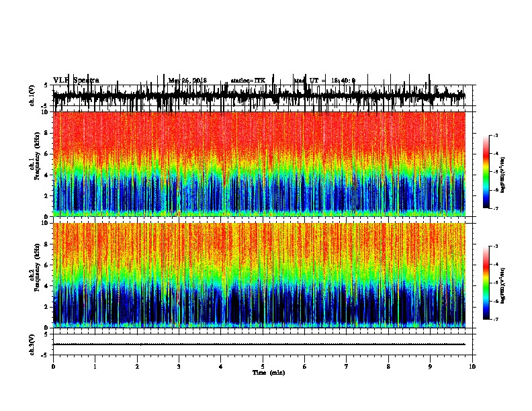Screen dimensions: 532x411
Task: Click the 'ch.2 Frequency (kHz)' axis label
Action: pos(35,267)
